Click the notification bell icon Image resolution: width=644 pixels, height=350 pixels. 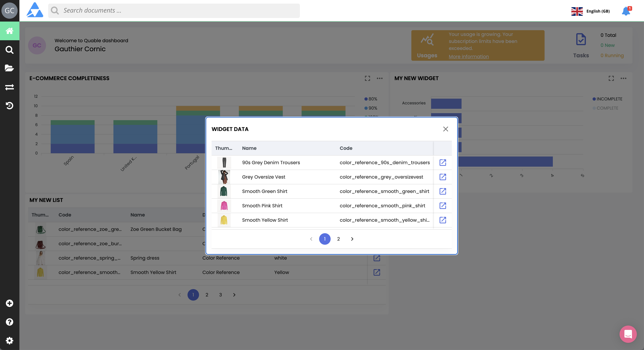pyautogui.click(x=626, y=11)
